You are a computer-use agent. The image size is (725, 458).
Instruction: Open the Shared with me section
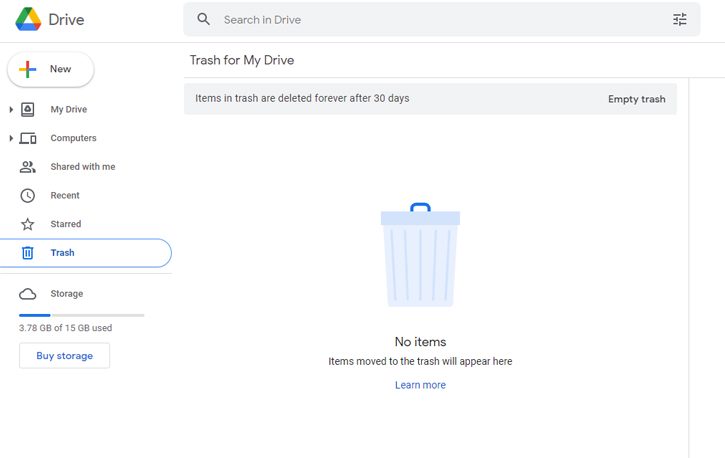[x=83, y=167]
